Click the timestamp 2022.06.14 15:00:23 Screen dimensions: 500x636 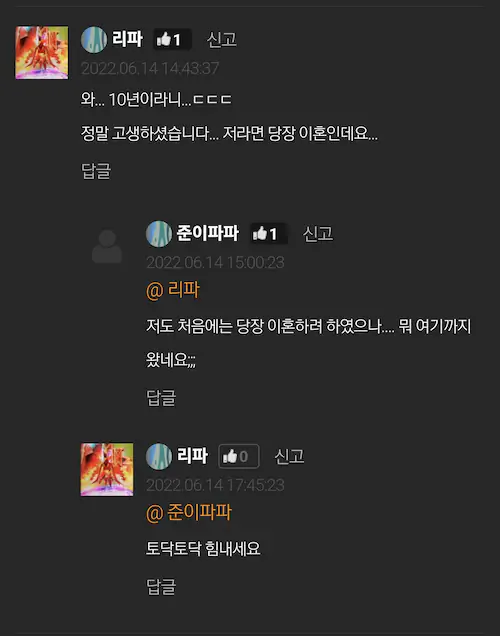click(x=215, y=262)
